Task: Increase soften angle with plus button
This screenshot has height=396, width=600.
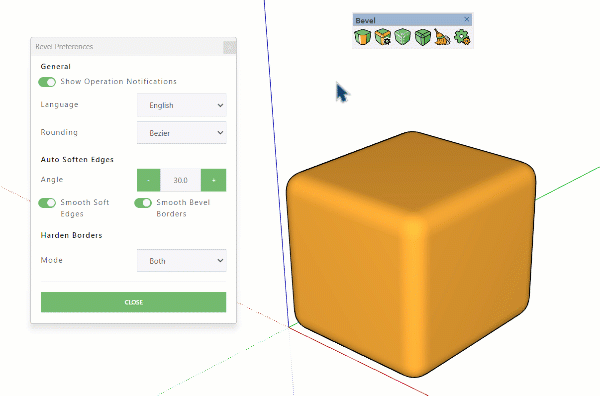Action: (x=214, y=180)
